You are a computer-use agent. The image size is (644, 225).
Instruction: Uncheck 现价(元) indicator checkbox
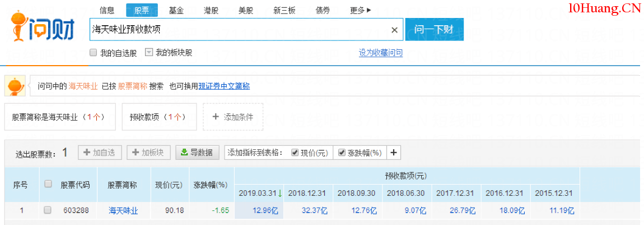[295, 153]
